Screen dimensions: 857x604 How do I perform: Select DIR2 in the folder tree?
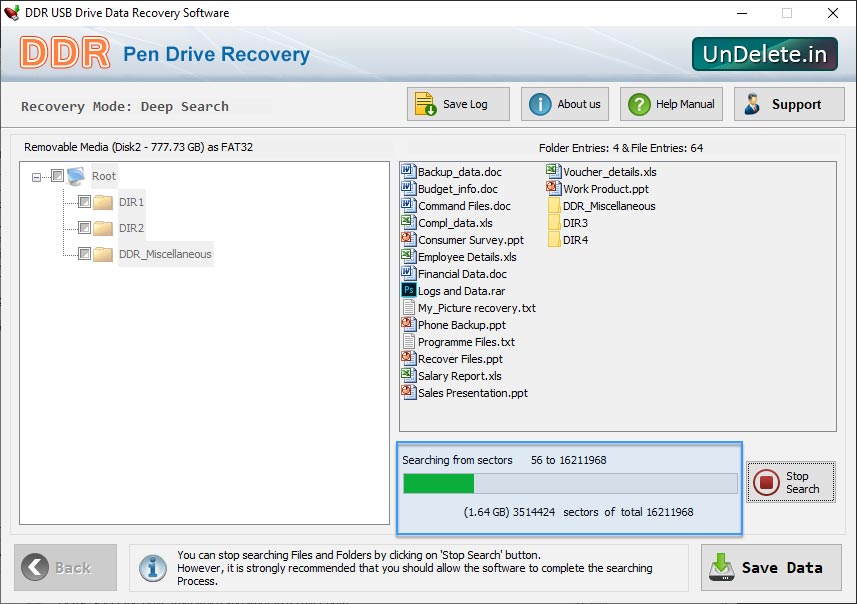tap(131, 228)
